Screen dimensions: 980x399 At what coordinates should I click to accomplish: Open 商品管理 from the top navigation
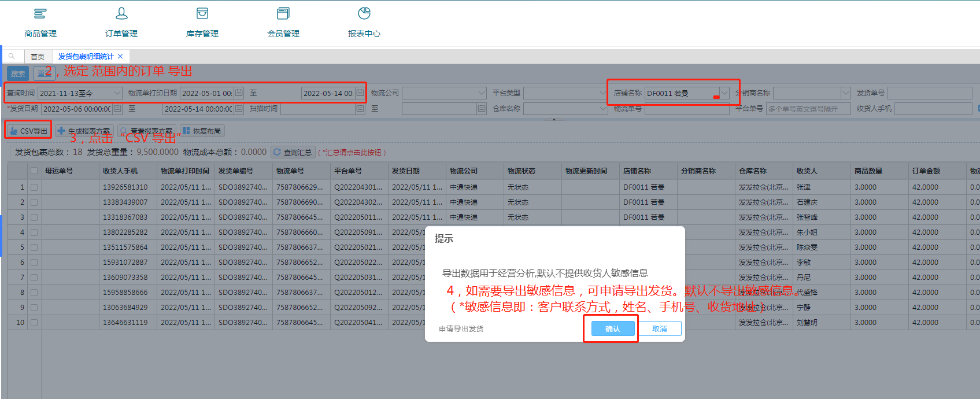point(40,22)
